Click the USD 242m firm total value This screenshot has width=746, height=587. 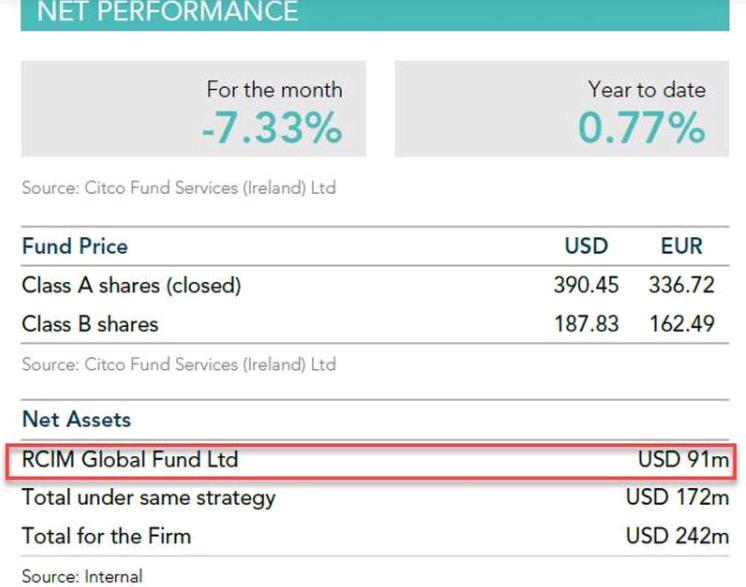pos(677,535)
